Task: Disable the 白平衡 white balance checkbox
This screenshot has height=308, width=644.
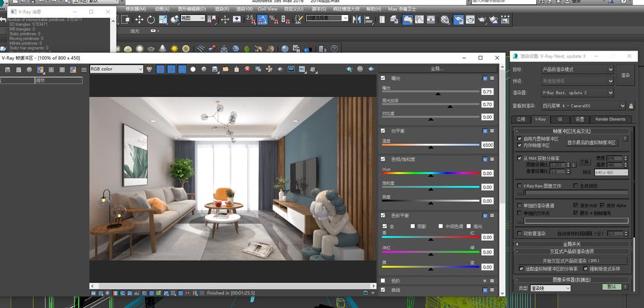Action: coord(383,131)
